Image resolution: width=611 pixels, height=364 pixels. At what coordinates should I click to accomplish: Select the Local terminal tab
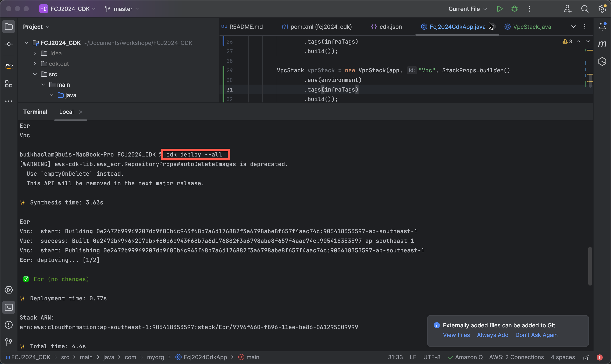[x=66, y=112]
